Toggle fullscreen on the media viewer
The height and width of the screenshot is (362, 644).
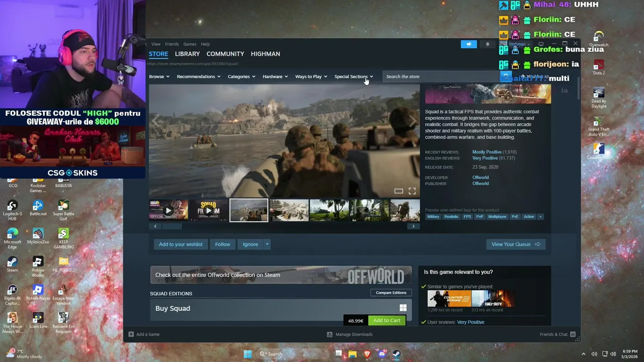click(x=412, y=191)
